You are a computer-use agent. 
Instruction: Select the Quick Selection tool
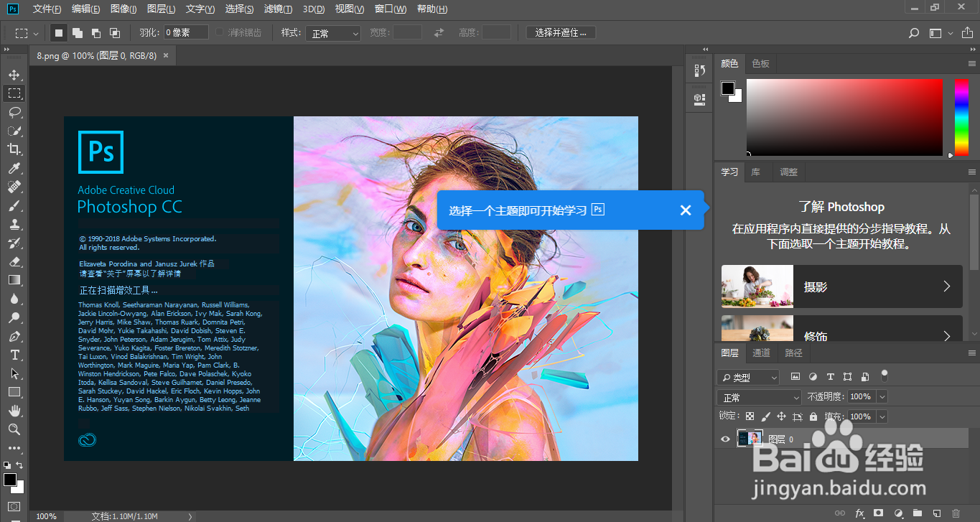(x=14, y=131)
